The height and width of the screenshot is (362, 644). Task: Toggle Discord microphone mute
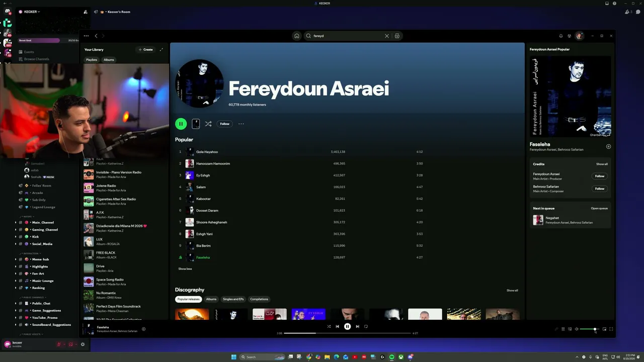[x=59, y=344]
